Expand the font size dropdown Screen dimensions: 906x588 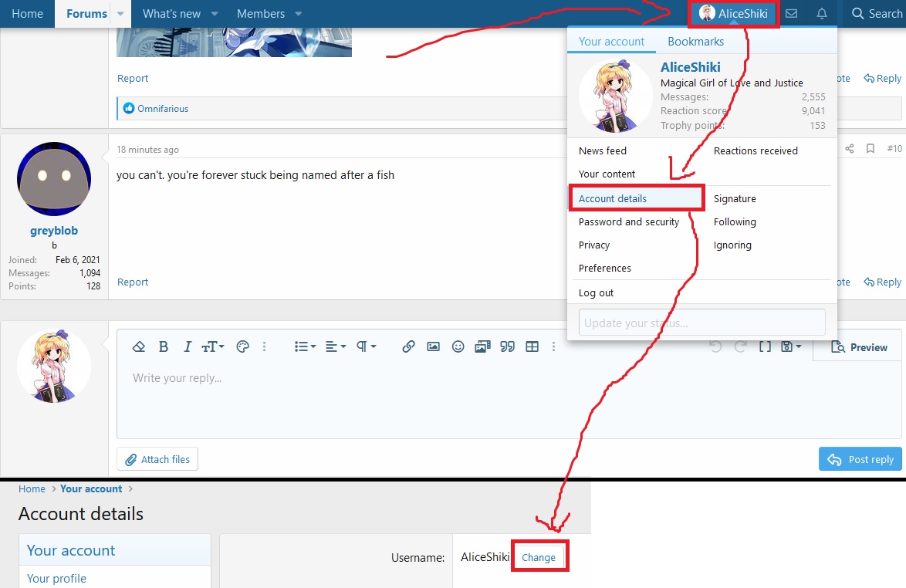212,347
